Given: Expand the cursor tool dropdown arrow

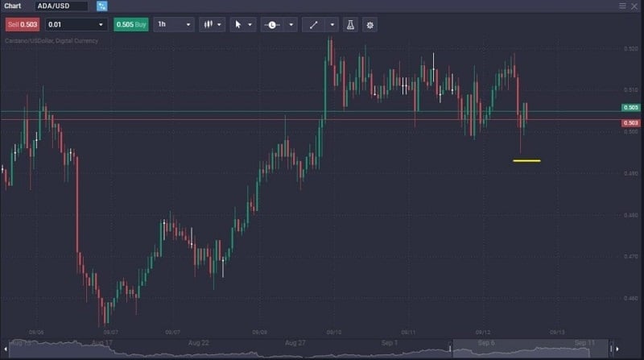Looking at the screenshot, I should (250, 25).
